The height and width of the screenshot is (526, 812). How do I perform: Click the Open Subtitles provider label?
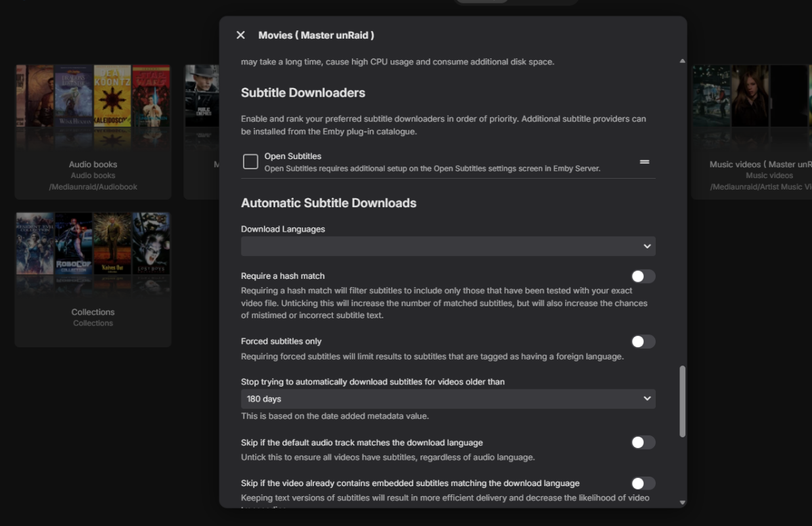pyautogui.click(x=293, y=156)
